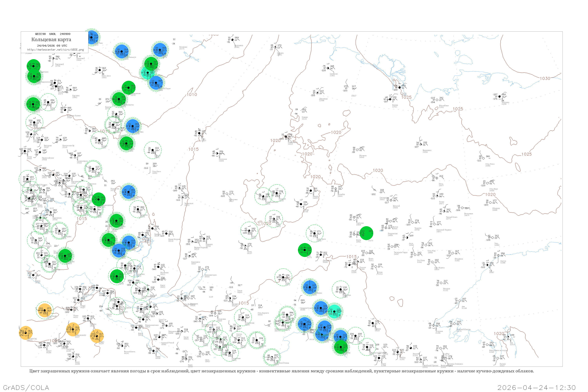Click the 1030 isobar label
588x392 pixels.
pyautogui.click(x=545, y=79)
